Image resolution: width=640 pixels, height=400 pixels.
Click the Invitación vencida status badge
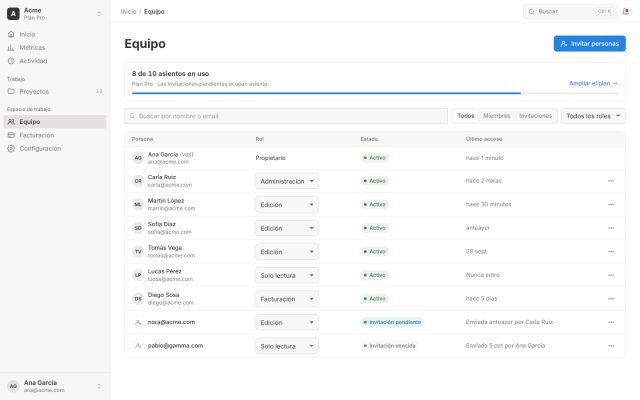click(389, 346)
